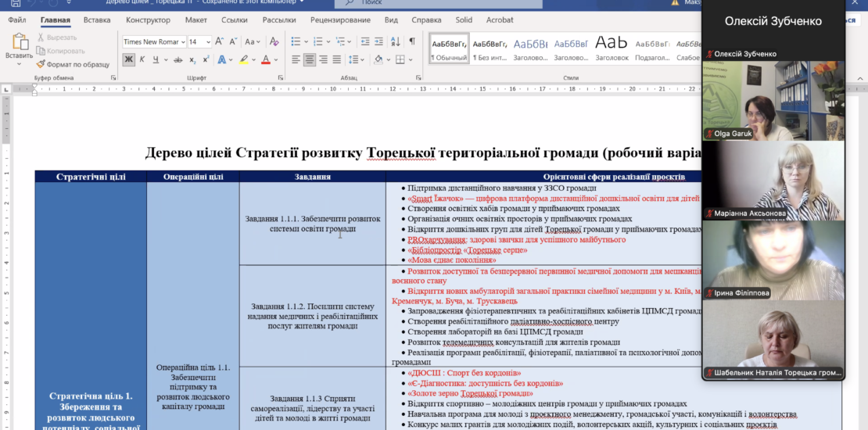Decrease font size with the smaller A icon
The image size is (868, 430).
click(x=232, y=41)
